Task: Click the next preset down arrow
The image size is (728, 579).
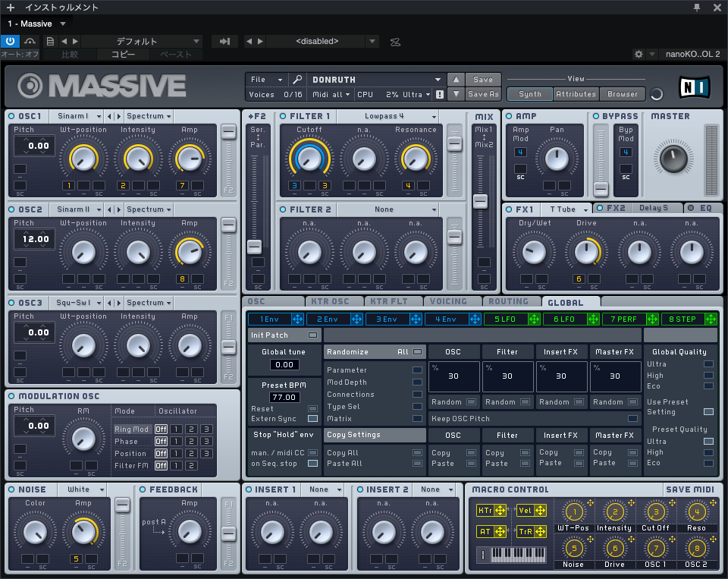Action: click(x=456, y=94)
